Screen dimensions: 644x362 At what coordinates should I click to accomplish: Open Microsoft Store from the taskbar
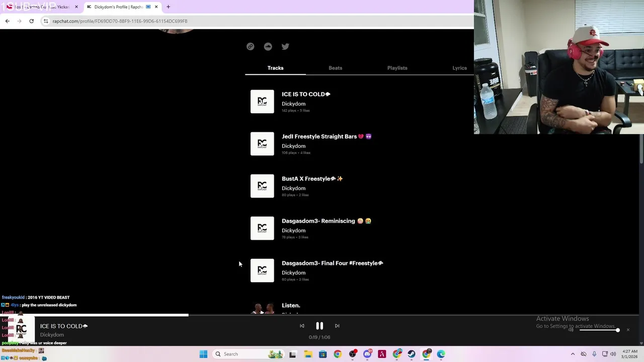323,354
